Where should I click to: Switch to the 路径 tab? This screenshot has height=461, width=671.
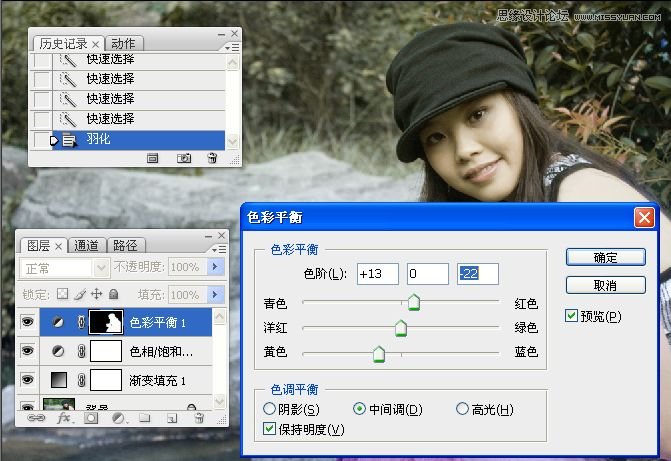(125, 245)
